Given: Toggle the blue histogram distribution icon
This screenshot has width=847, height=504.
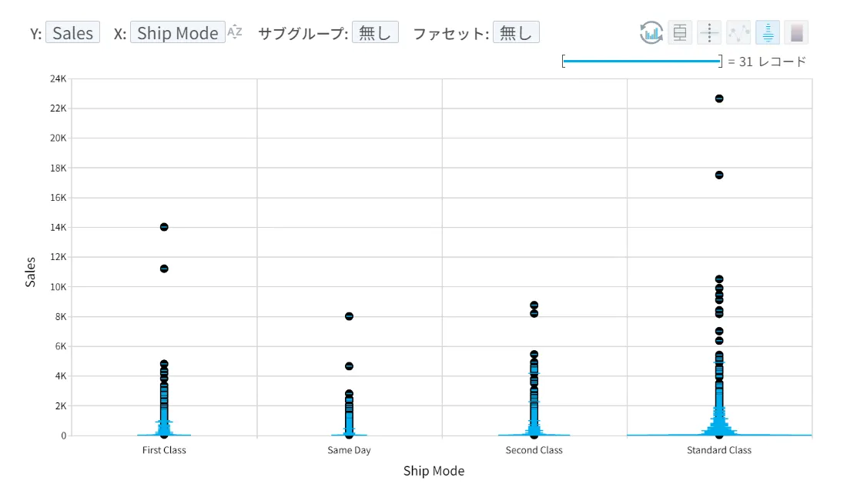Looking at the screenshot, I should pos(768,33).
